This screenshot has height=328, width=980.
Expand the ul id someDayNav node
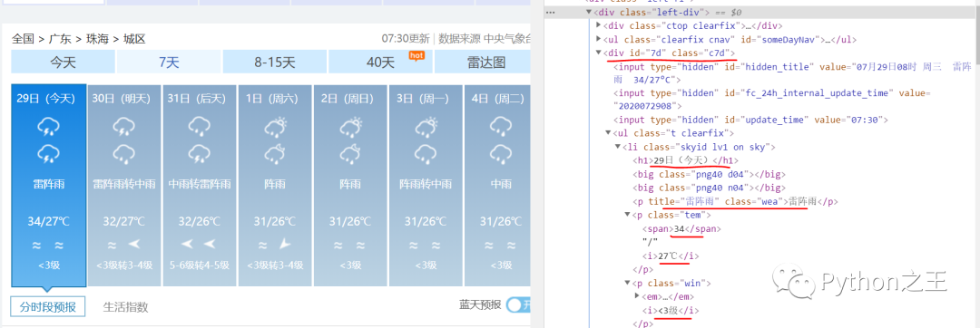tap(599, 39)
